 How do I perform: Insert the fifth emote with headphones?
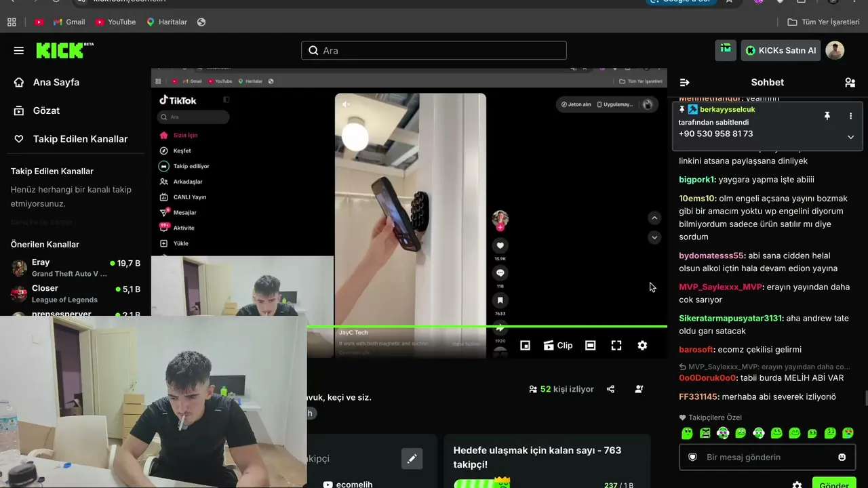(x=759, y=433)
